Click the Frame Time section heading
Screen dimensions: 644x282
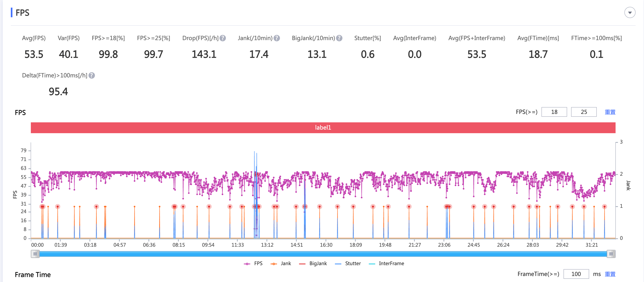pos(33,275)
